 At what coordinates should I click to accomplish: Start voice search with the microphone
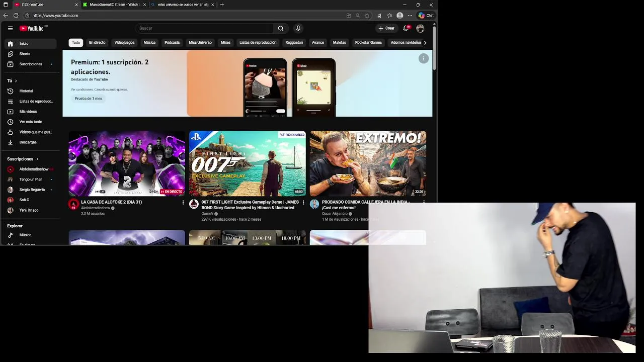click(298, 28)
